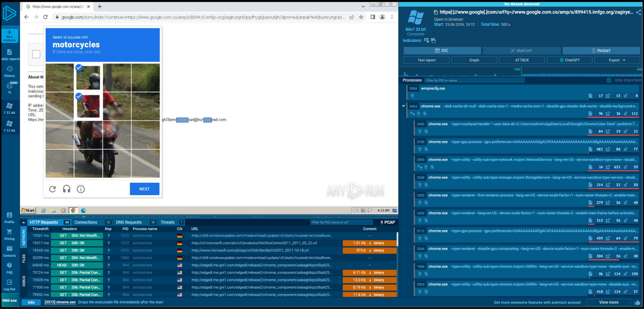Download 973 b binary content
This screenshot has width=644, height=309.
click(x=369, y=250)
